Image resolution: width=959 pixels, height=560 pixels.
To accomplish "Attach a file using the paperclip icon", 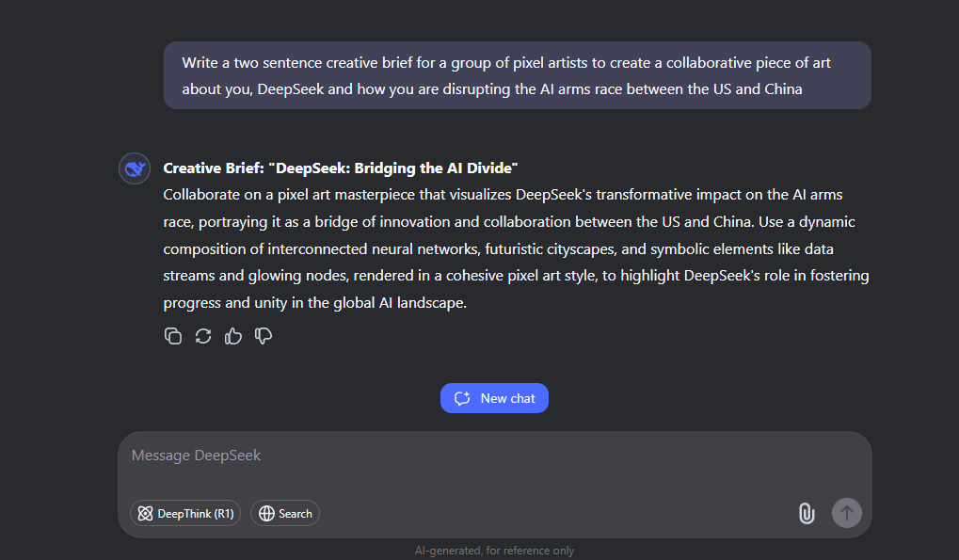I will pyautogui.click(x=807, y=513).
